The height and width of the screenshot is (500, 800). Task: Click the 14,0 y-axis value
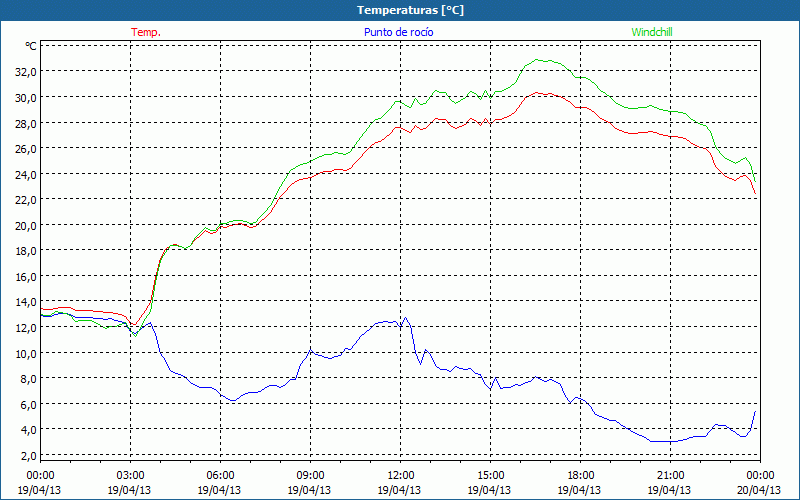pyautogui.click(x=27, y=302)
